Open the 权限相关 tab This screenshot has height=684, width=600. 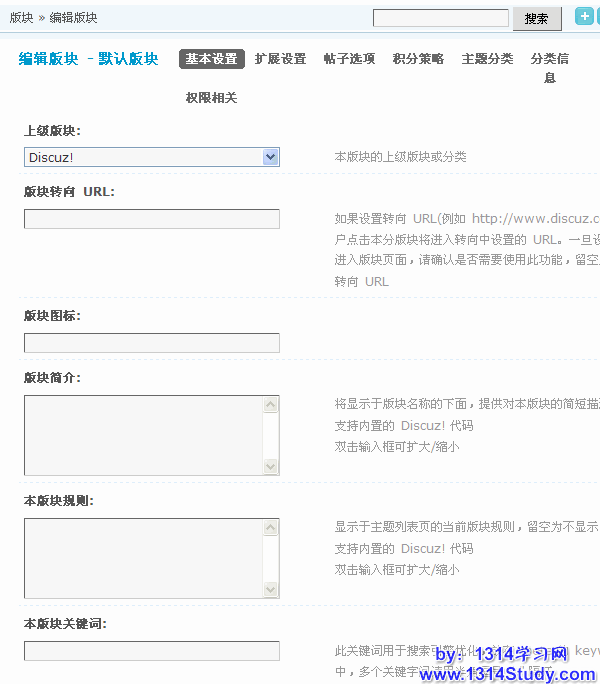[x=211, y=98]
